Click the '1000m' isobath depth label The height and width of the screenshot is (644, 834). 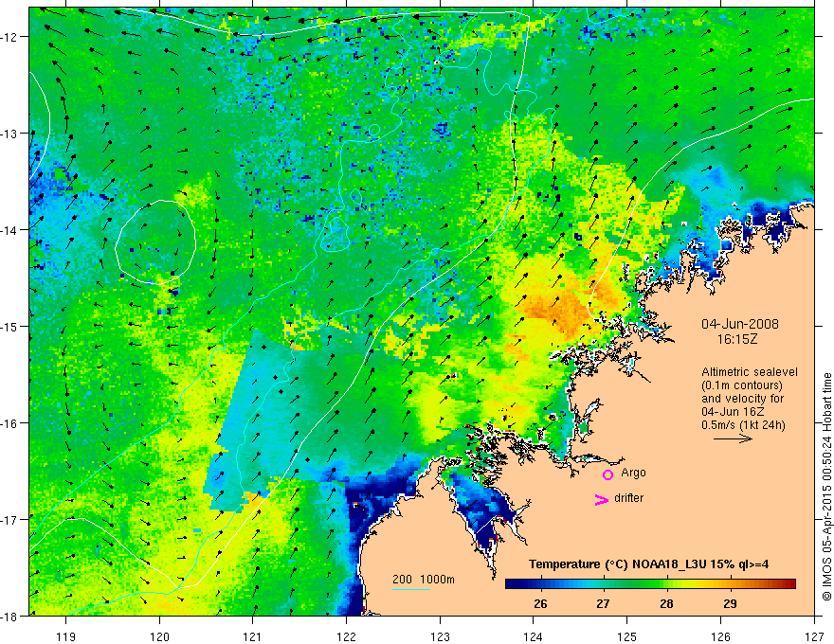coord(437,580)
